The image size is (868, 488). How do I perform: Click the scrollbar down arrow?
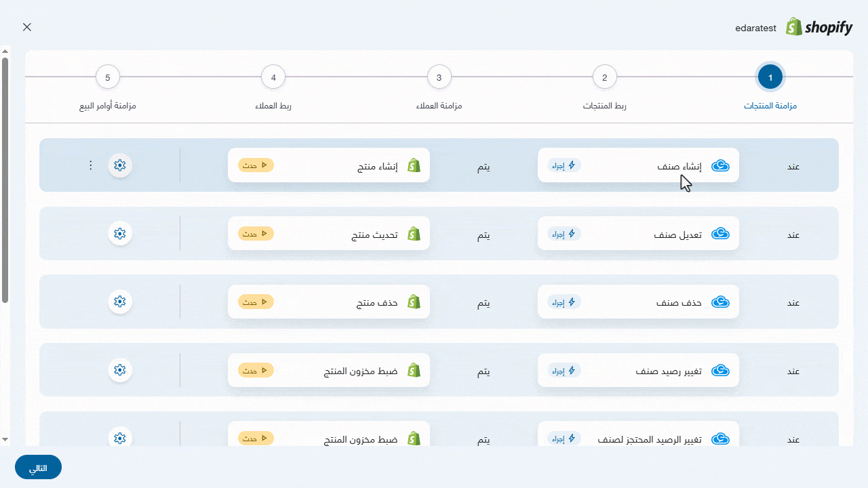[5, 439]
